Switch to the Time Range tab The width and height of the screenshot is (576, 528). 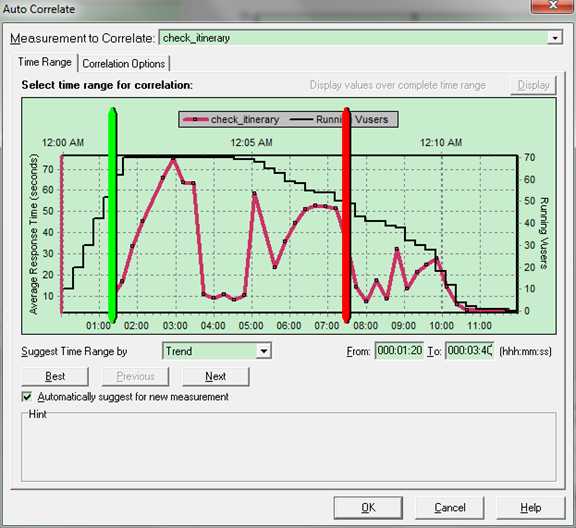(x=45, y=62)
